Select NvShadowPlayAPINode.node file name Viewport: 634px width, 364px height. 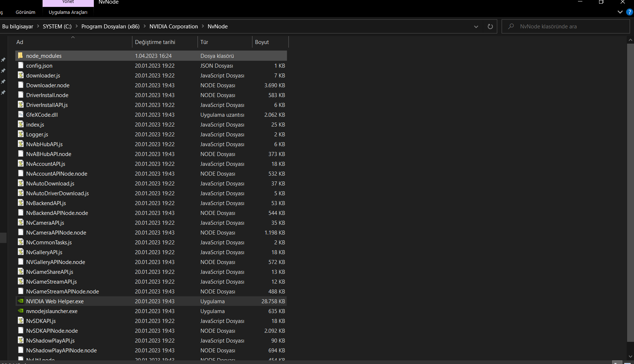click(61, 350)
